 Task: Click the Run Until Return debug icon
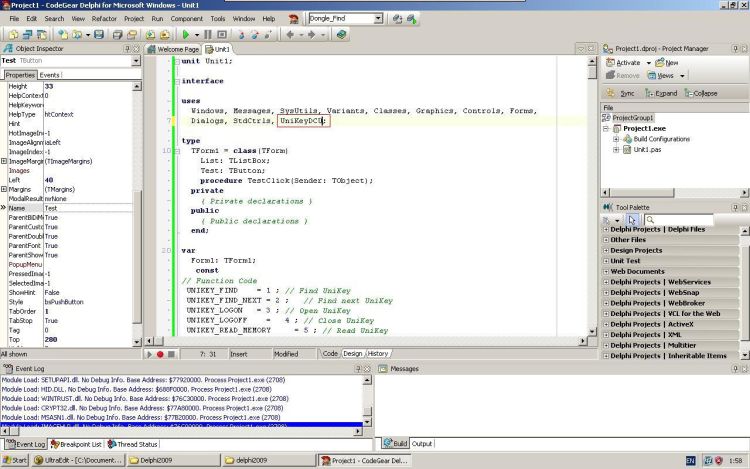tap(268, 34)
